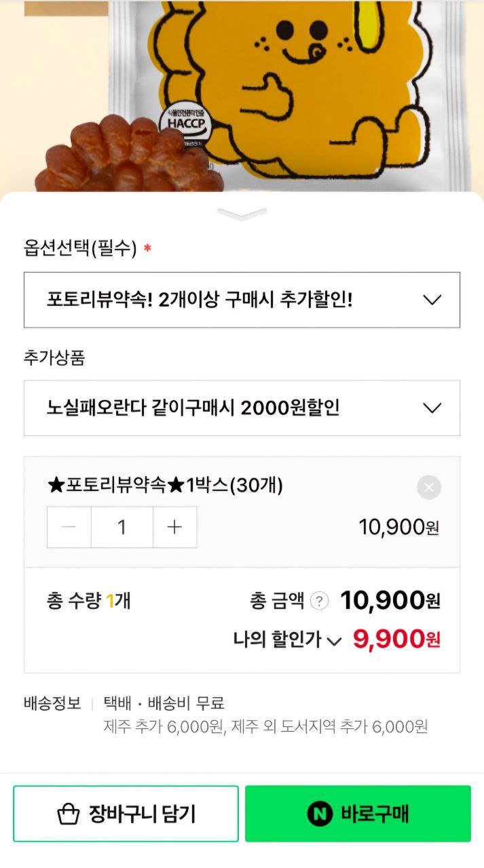This screenshot has width=484, height=868.
Task: Collapse the option sheet with the top handle
Action: point(242,214)
